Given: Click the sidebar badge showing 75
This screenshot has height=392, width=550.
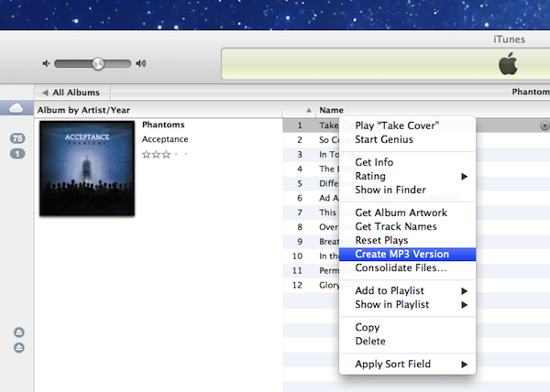Looking at the screenshot, I should (x=17, y=138).
